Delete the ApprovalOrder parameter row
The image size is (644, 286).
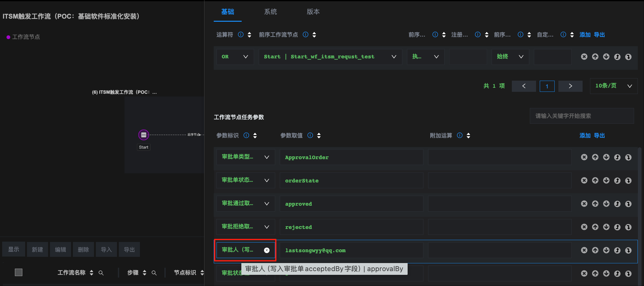(584, 157)
